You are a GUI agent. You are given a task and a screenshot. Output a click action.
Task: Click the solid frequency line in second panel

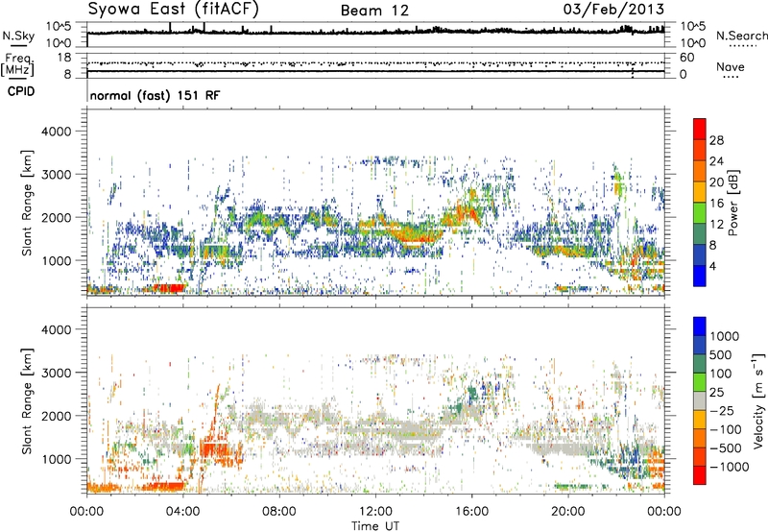point(375,71)
